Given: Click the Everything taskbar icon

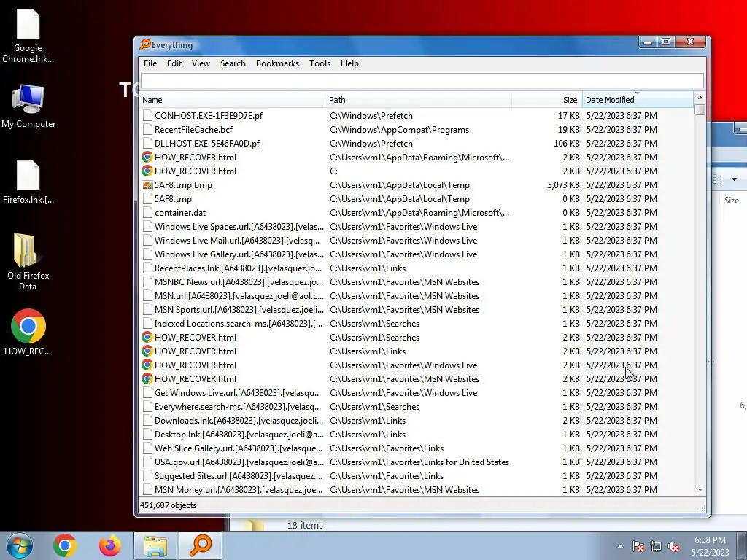Looking at the screenshot, I should (x=201, y=545).
